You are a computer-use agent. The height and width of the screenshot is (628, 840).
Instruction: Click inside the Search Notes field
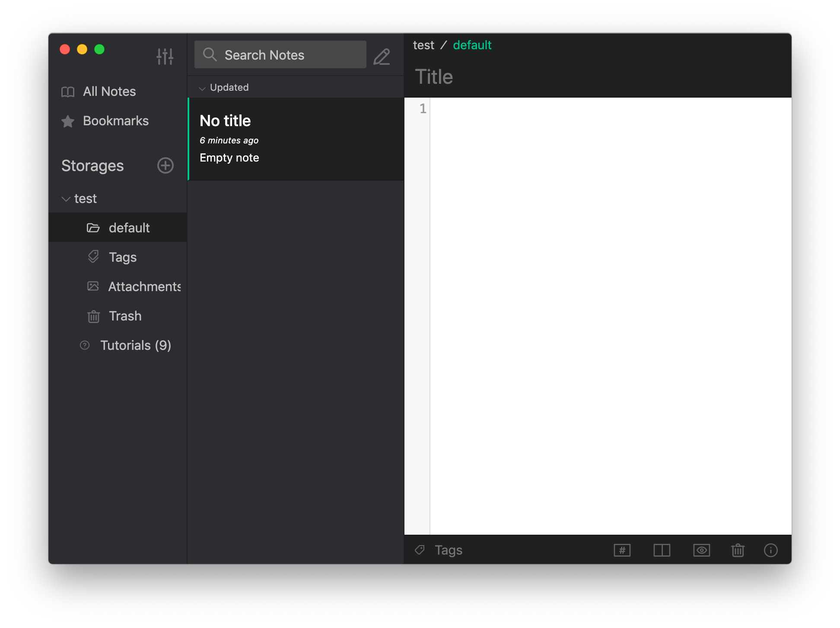click(x=280, y=54)
